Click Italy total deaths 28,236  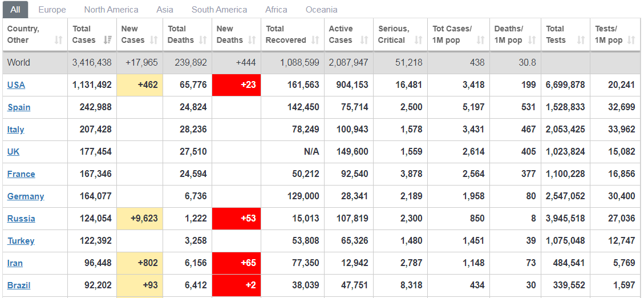click(x=193, y=130)
